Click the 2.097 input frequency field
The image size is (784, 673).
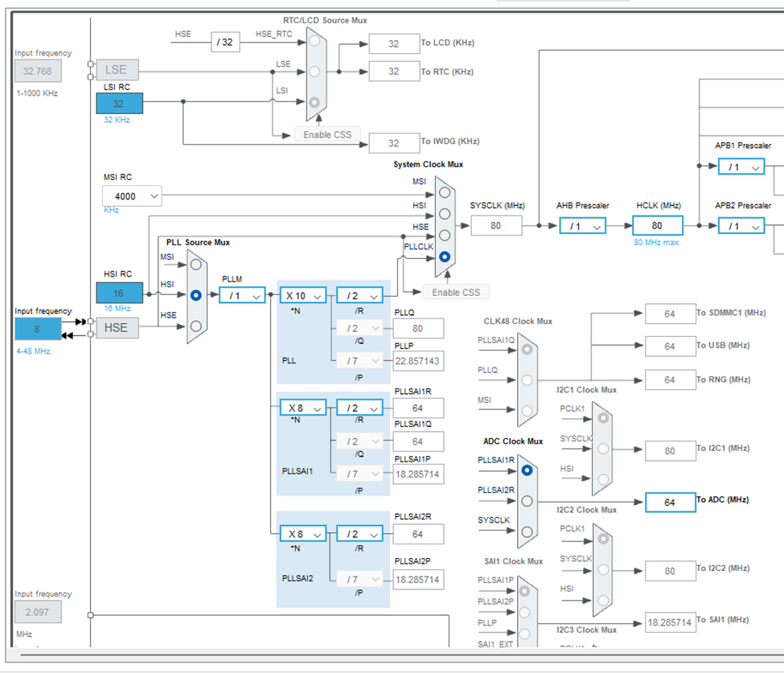click(x=38, y=612)
